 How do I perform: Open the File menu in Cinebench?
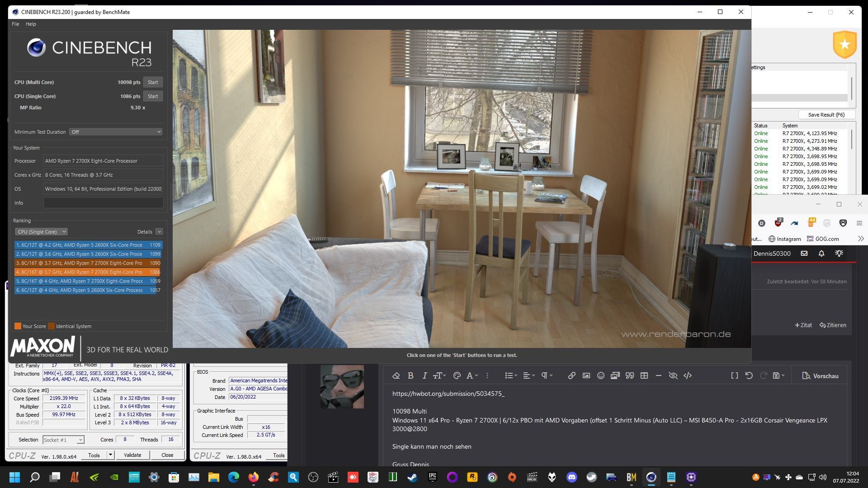[15, 24]
